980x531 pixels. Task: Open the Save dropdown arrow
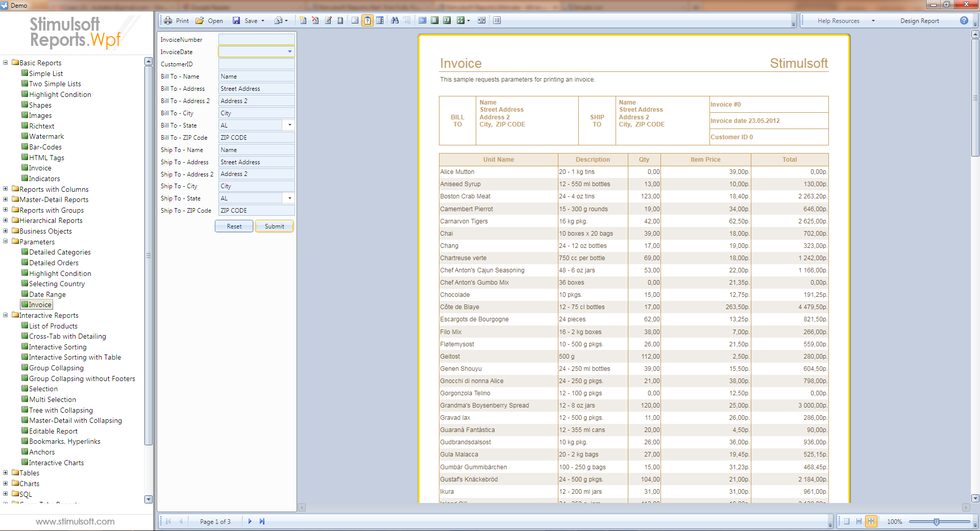click(263, 21)
